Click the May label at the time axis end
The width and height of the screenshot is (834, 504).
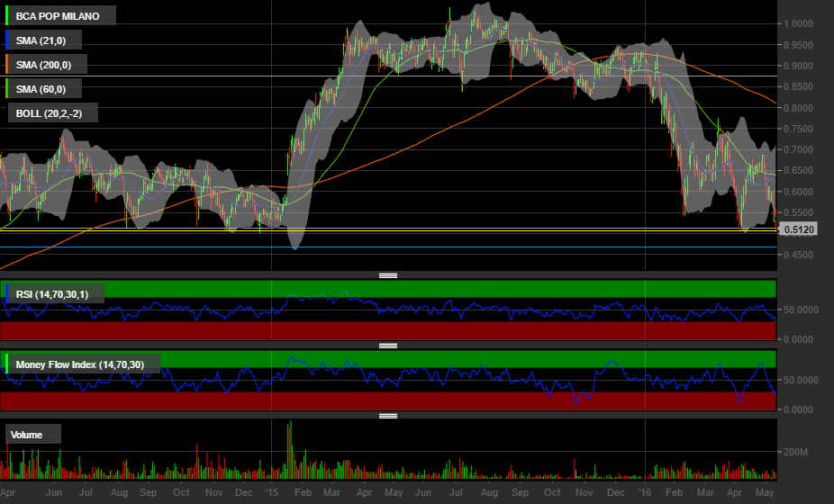pos(765,492)
